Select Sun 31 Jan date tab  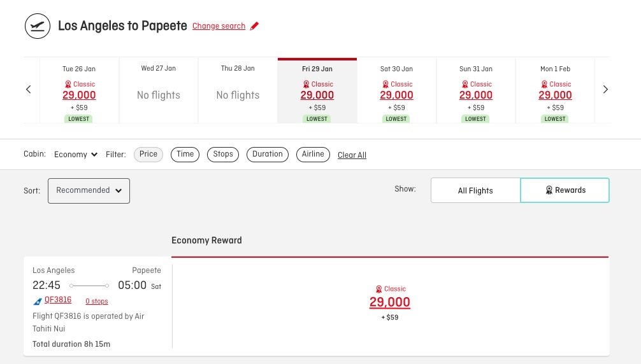476,90
